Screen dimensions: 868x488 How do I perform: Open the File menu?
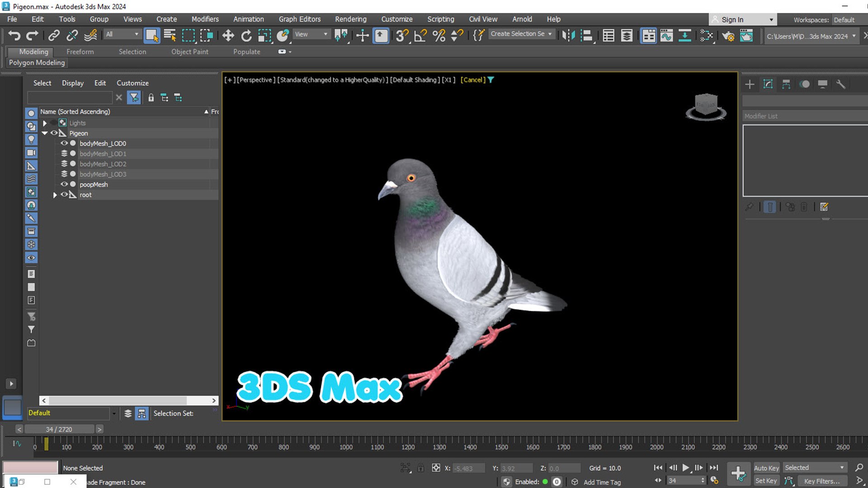point(12,19)
